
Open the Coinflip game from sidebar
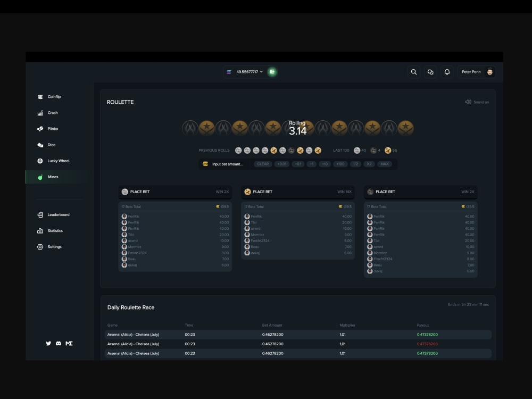[54, 97]
